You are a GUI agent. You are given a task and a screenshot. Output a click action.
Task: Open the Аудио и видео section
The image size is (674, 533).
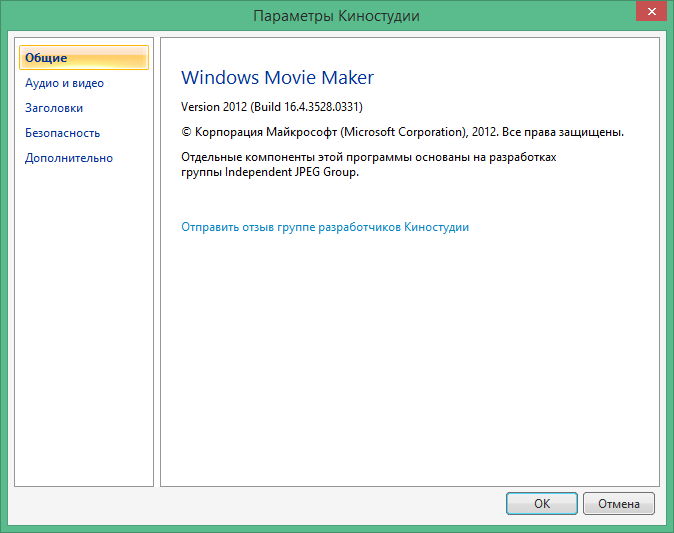click(x=64, y=83)
